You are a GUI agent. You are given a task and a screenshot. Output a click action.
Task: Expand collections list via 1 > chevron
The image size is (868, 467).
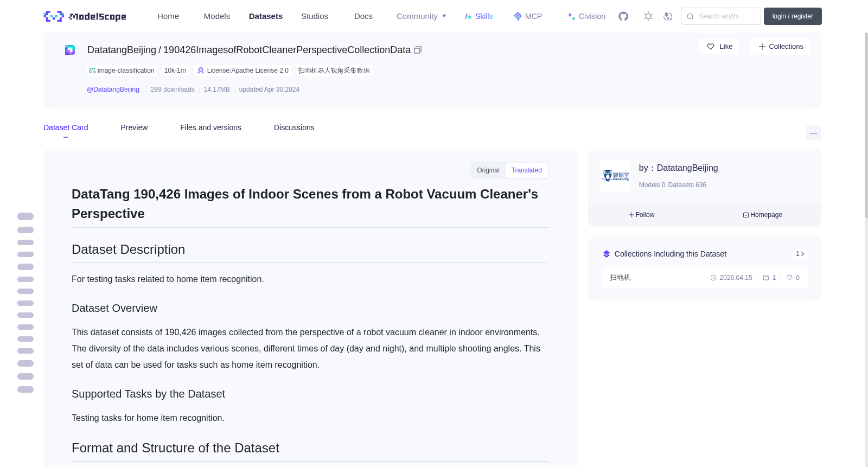click(800, 254)
